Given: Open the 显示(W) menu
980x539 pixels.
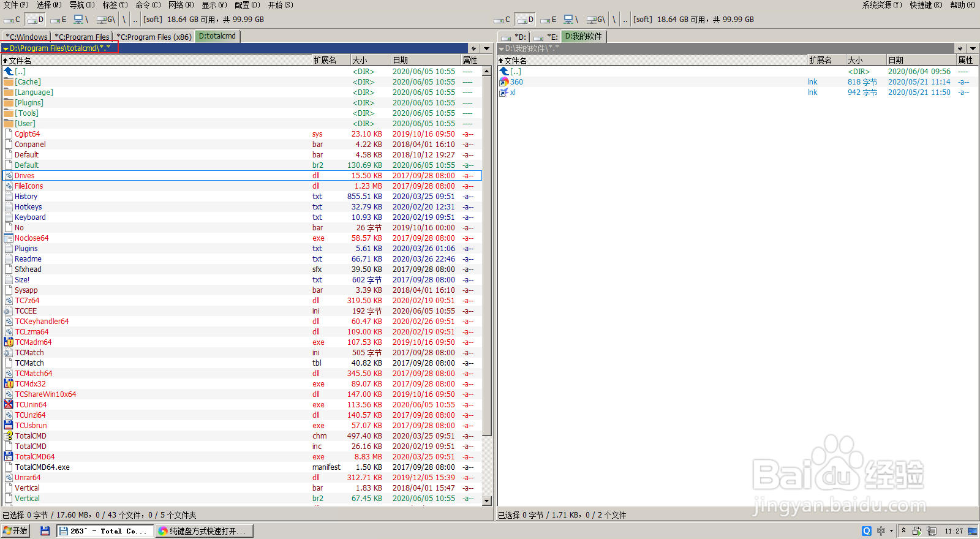Looking at the screenshot, I should point(214,5).
